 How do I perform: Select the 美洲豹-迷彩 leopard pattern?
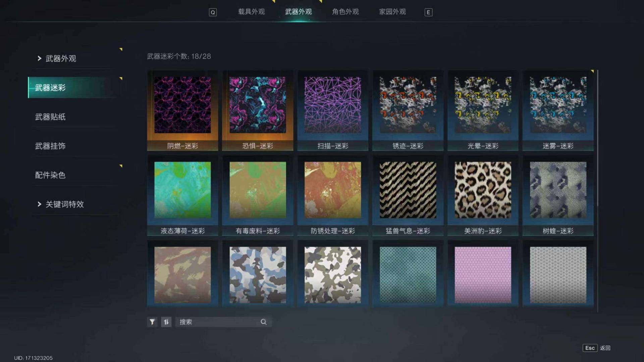(483, 190)
